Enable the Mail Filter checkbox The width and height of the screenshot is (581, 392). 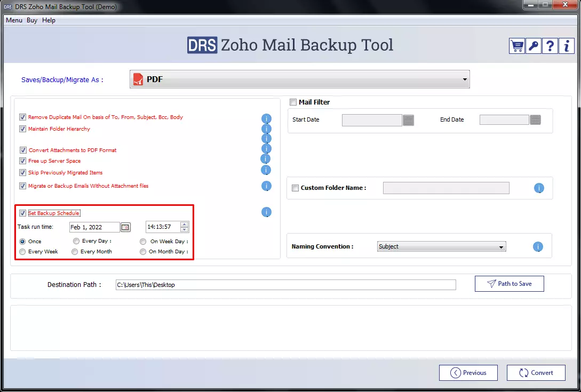pyautogui.click(x=293, y=102)
